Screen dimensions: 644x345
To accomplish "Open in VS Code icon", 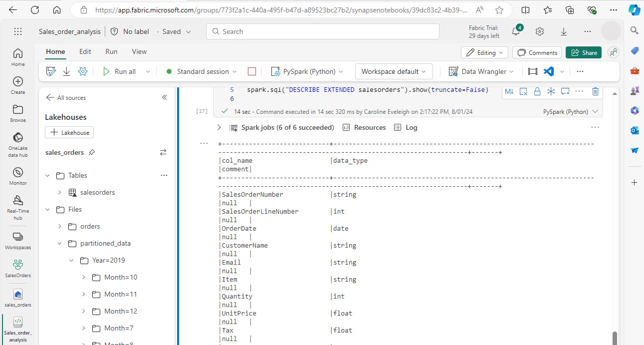I will tap(549, 71).
